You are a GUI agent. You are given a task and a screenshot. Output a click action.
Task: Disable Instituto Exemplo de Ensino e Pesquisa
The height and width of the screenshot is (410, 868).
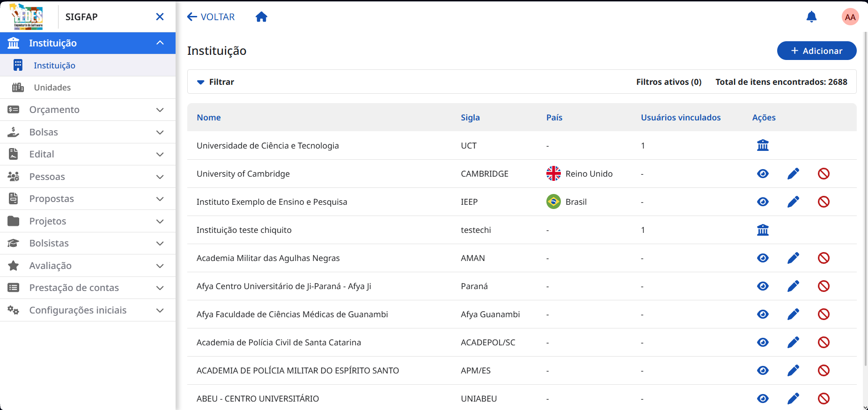tap(824, 201)
